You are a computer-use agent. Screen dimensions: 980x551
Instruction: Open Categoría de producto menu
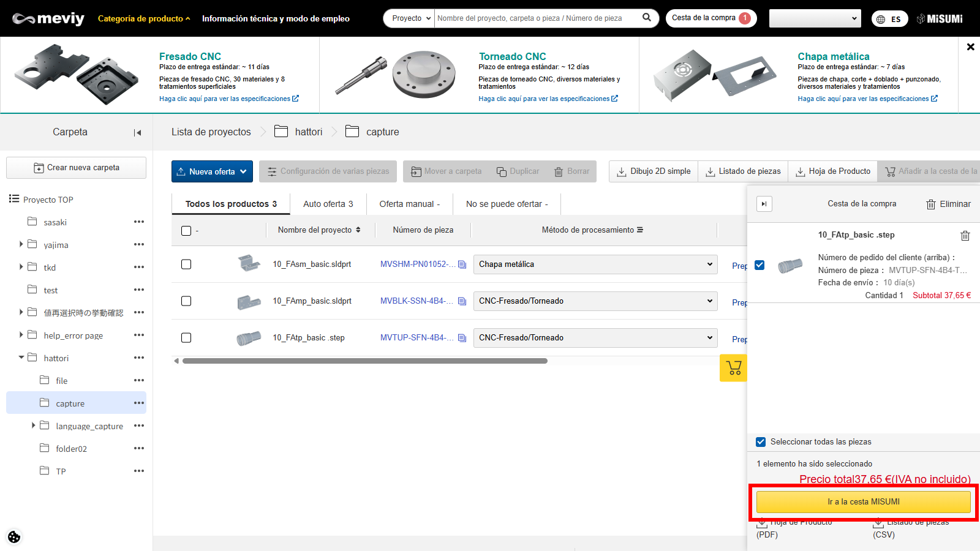[143, 18]
